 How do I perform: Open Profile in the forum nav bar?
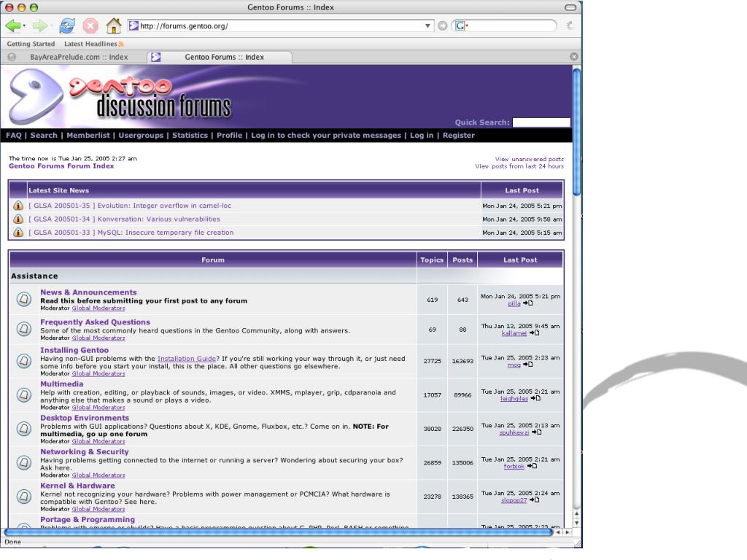click(230, 135)
